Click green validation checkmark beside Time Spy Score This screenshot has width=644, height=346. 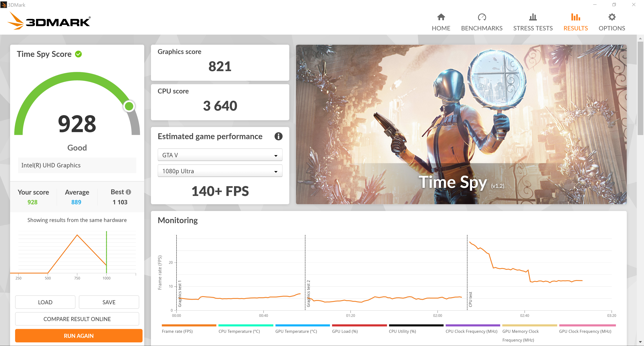coord(78,54)
